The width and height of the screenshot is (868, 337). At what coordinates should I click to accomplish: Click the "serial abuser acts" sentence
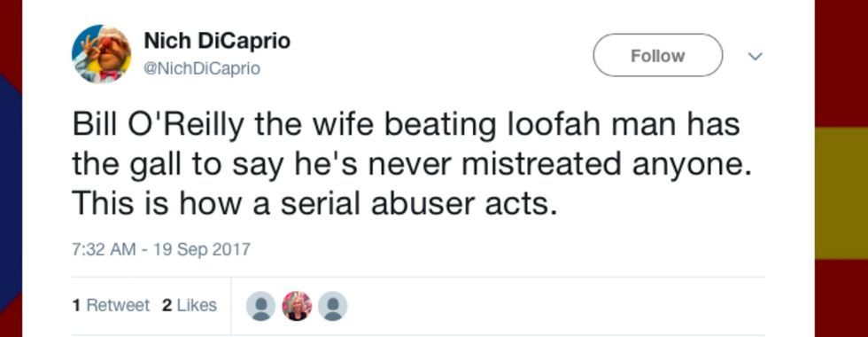pyautogui.click(x=314, y=204)
